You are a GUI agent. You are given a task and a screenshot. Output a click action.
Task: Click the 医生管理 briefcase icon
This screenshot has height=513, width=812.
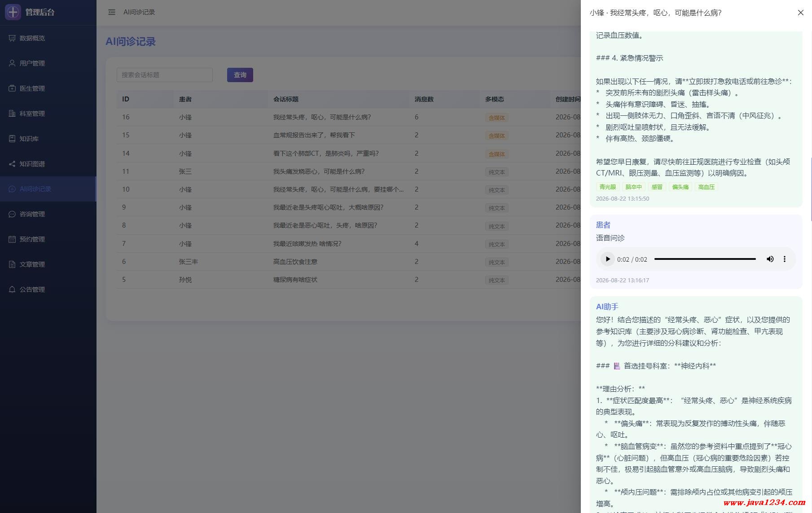tap(12, 88)
